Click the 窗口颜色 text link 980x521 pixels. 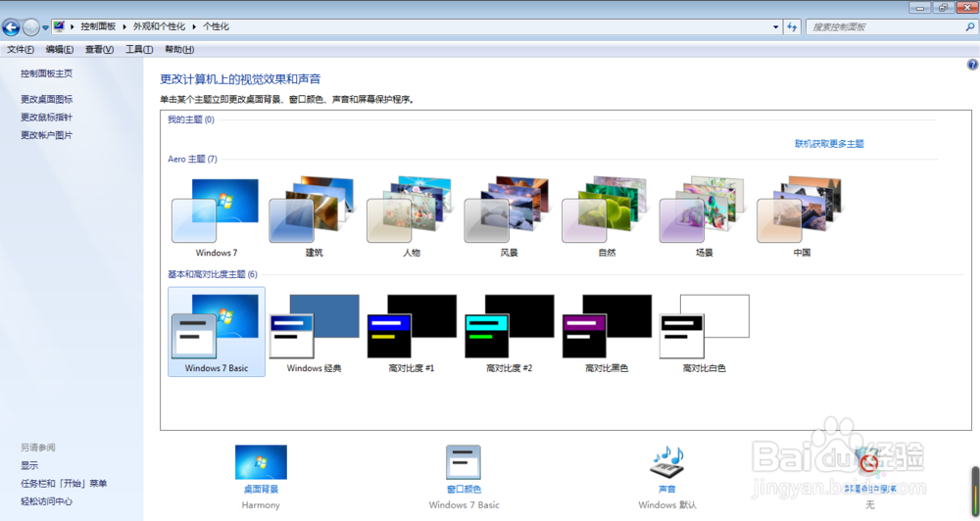tap(464, 489)
